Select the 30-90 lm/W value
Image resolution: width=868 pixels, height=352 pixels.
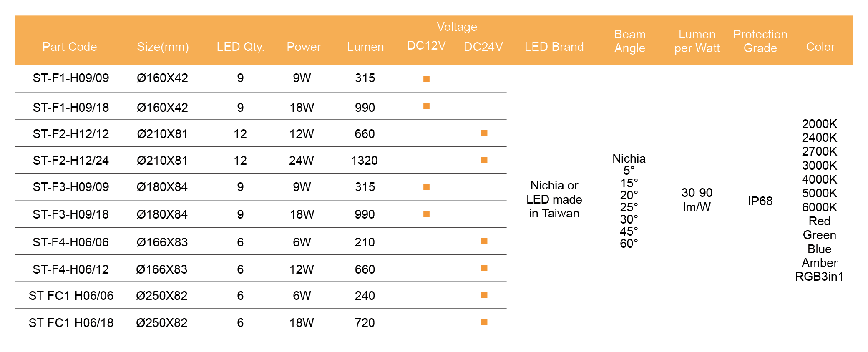pyautogui.click(x=697, y=199)
